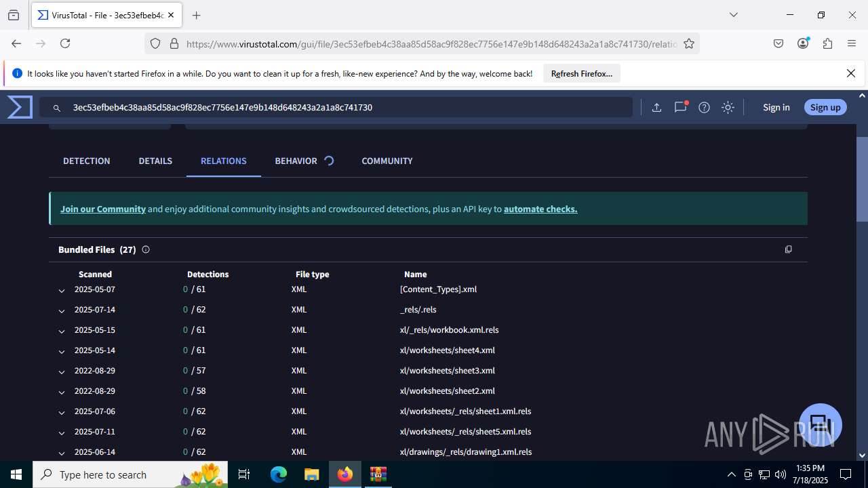Expand the sheet5.xml.rels row
The width and height of the screenshot is (868, 488).
(62, 432)
